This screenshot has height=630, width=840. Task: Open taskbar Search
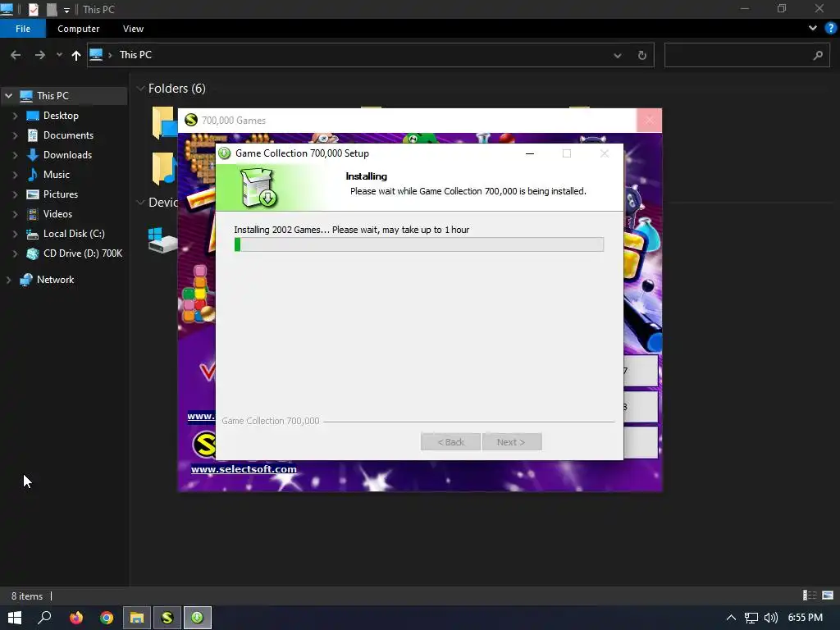[44, 618]
